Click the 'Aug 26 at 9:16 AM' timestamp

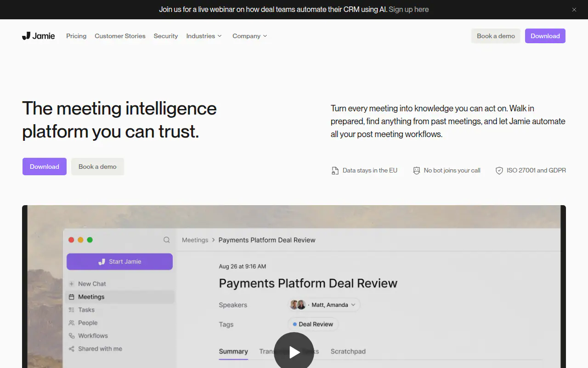click(243, 266)
